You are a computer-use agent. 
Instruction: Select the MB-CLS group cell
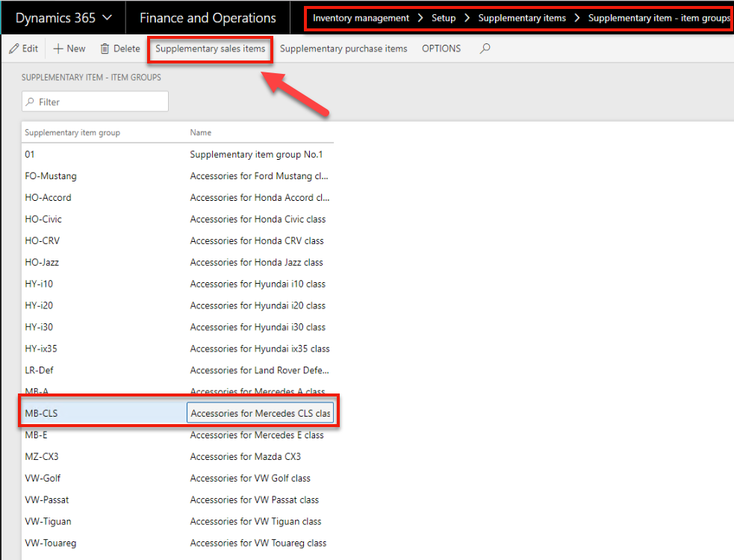[x=104, y=414]
